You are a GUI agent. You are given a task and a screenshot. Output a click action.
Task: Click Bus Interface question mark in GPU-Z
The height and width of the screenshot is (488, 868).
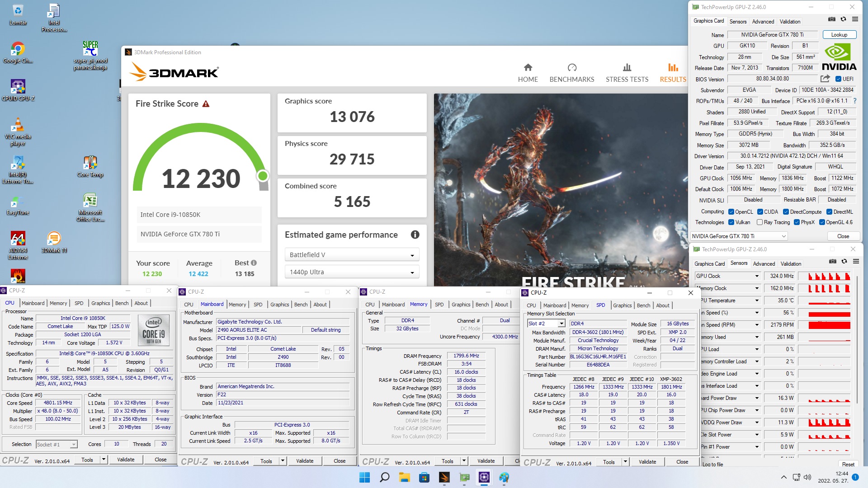coord(854,101)
